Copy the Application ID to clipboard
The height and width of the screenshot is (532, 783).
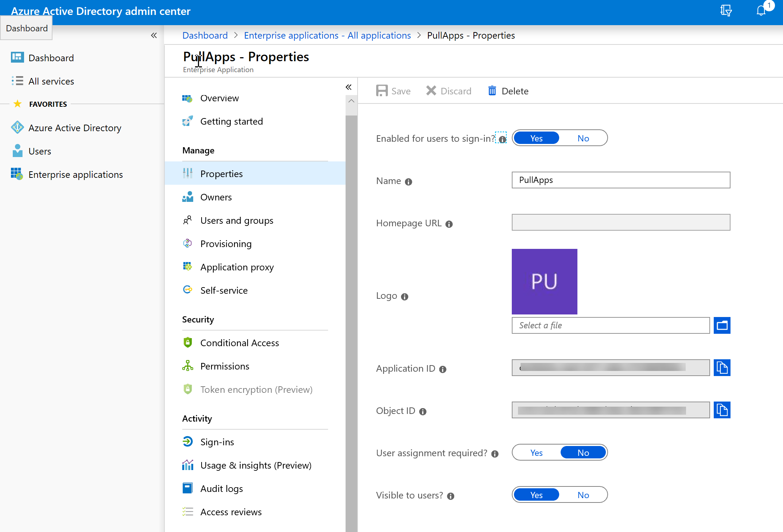point(722,368)
